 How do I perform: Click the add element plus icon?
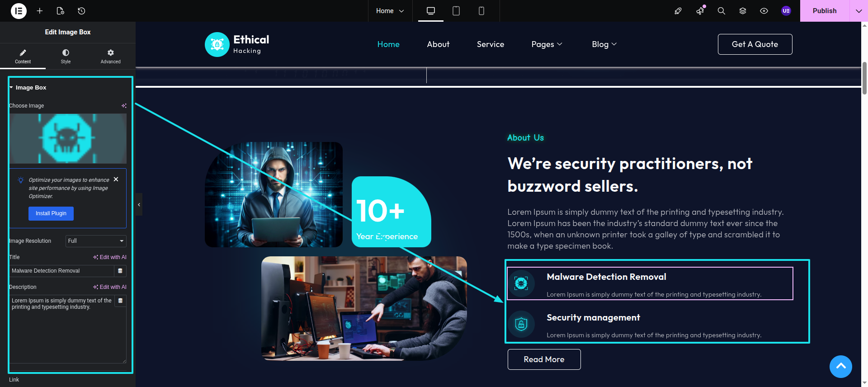[40, 11]
